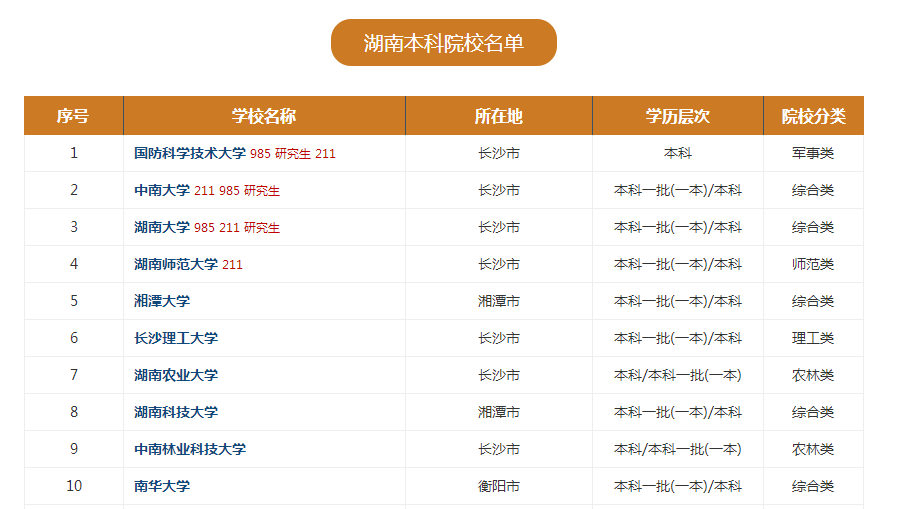This screenshot has width=900, height=509.
Task: Open the 湖南大学 link
Action: 162,227
